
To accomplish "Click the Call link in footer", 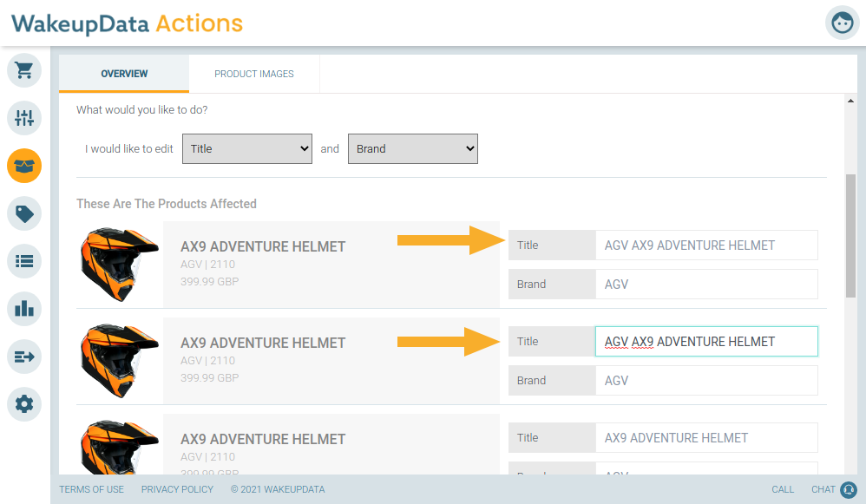I will tap(783, 489).
